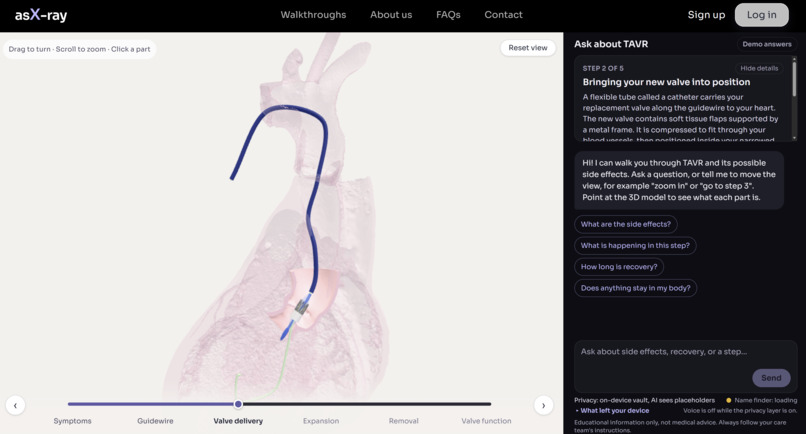
Task: Open Contact page
Action: (503, 15)
